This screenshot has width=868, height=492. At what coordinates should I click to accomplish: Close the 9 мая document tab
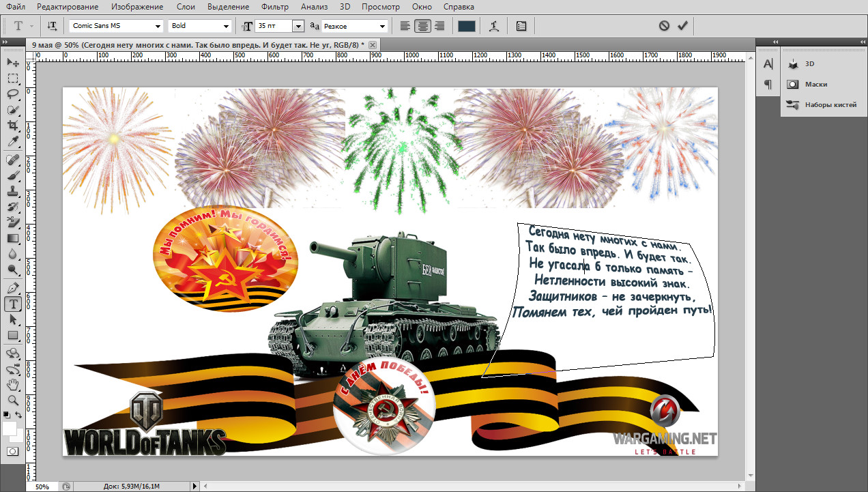pyautogui.click(x=373, y=44)
